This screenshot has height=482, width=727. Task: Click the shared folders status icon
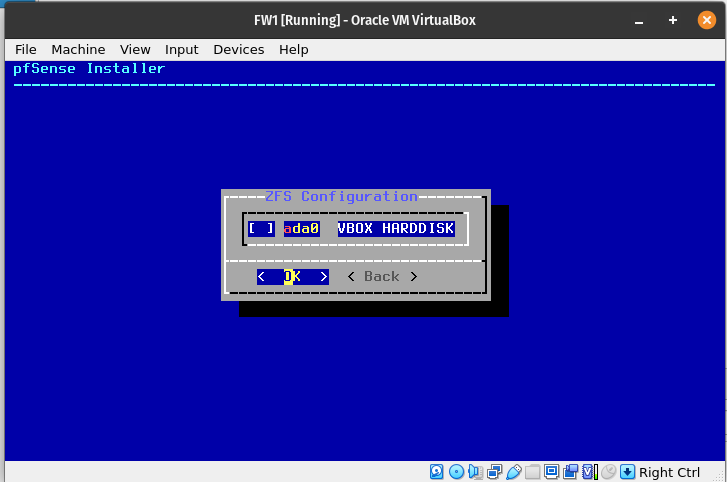click(x=532, y=472)
